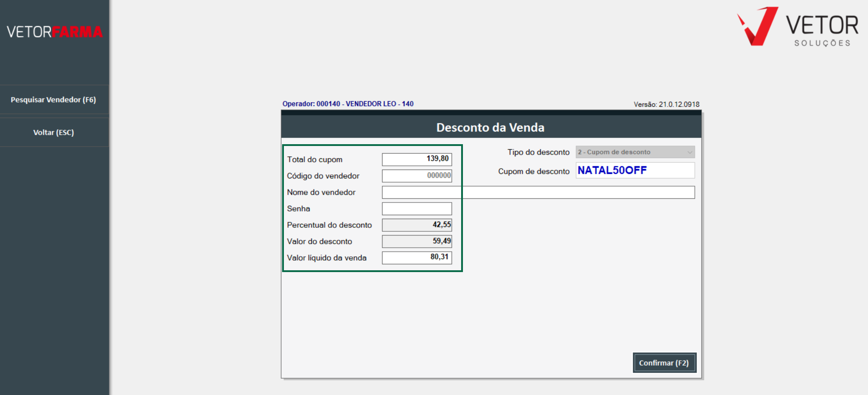Click the Senha label
The image size is (868, 395).
[x=298, y=209]
